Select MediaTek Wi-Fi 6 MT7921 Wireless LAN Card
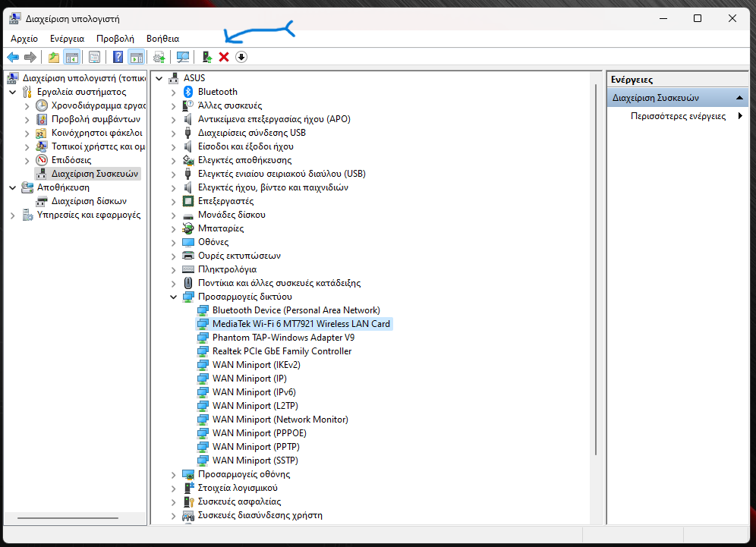Image resolution: width=756 pixels, height=547 pixels. [x=301, y=324]
